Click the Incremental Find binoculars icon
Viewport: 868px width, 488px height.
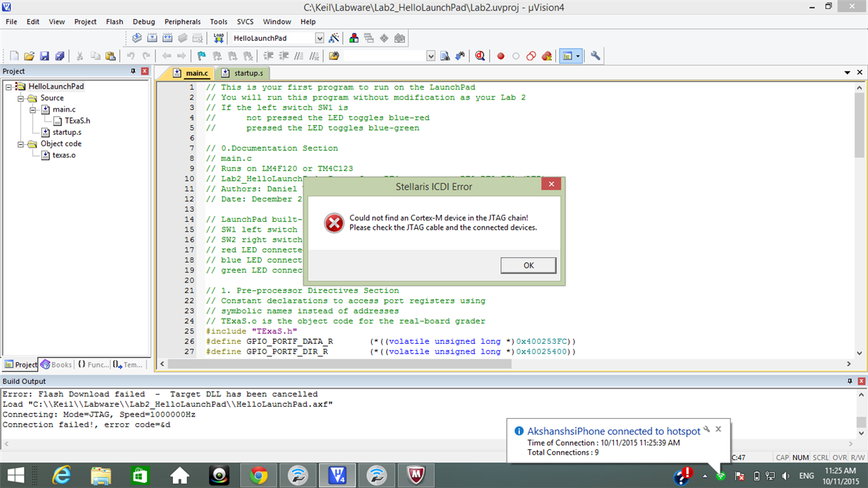pos(460,56)
